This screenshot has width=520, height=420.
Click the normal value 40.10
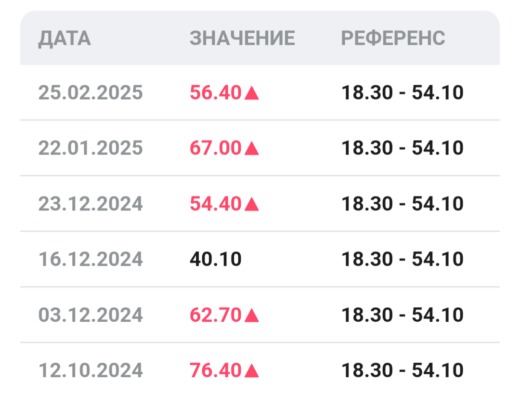pos(215,260)
